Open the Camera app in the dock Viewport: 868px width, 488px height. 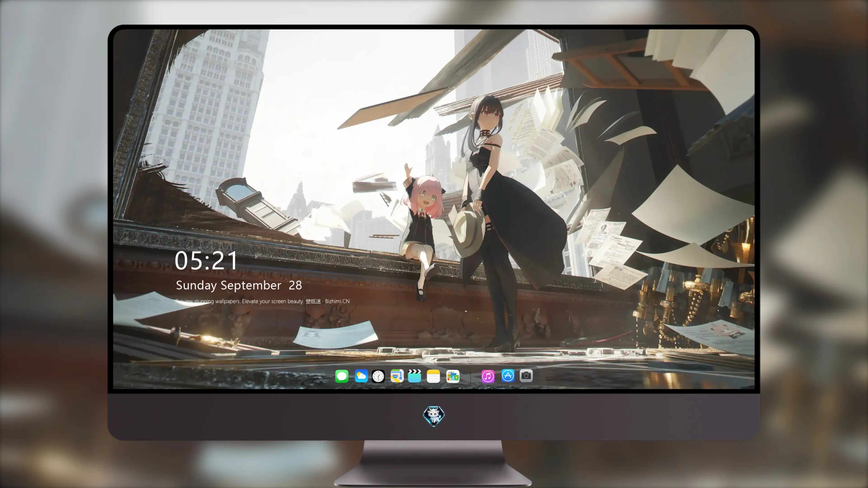coord(526,375)
